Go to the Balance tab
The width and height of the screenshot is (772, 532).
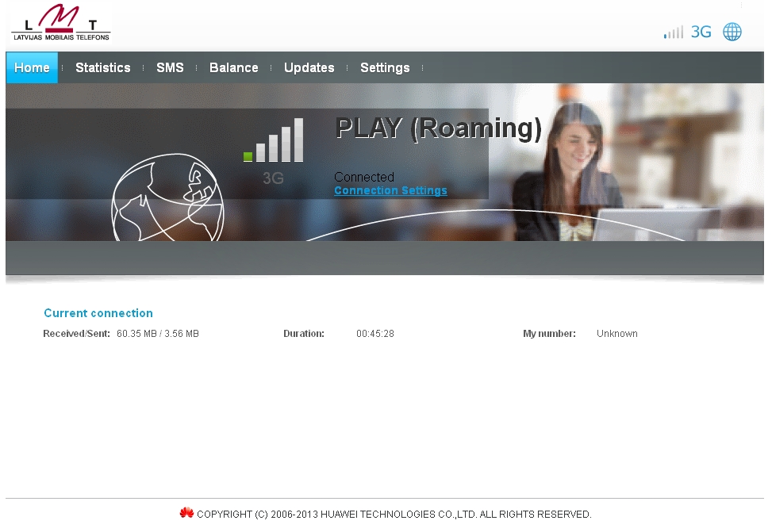tap(233, 67)
